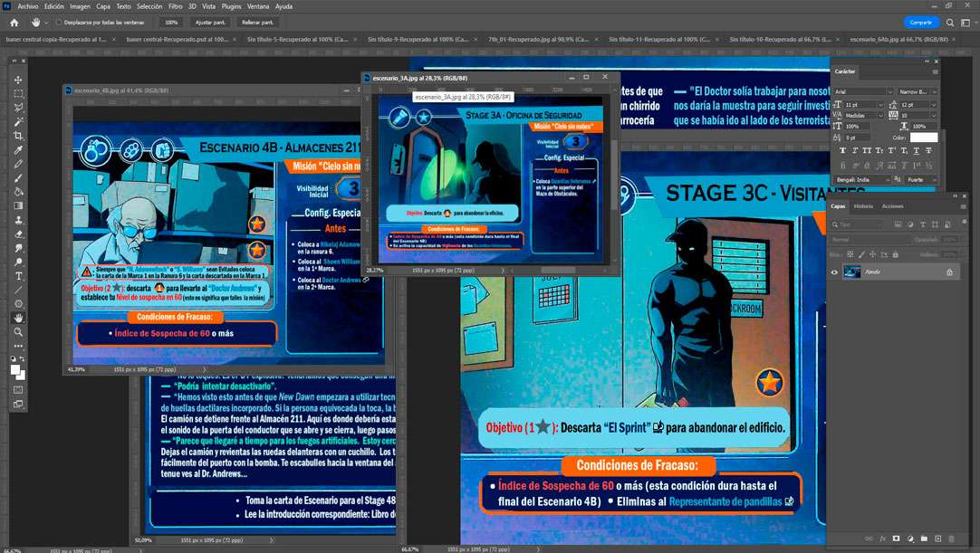
Task: Select the Magic Wand tool
Action: pyautogui.click(x=18, y=122)
